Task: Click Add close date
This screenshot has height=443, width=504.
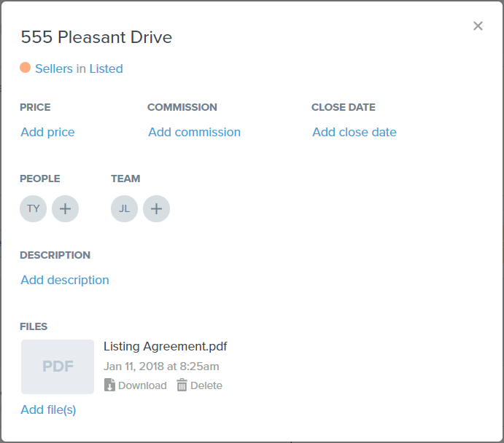Action: pyautogui.click(x=354, y=132)
